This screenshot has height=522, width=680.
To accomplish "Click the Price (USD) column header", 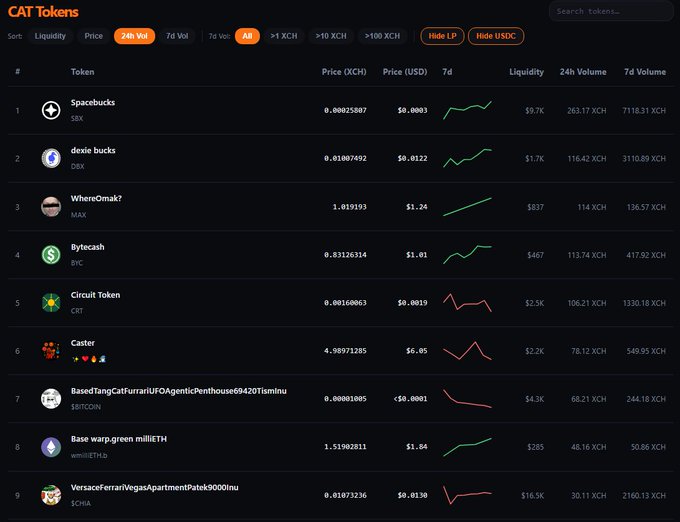I will coord(405,72).
